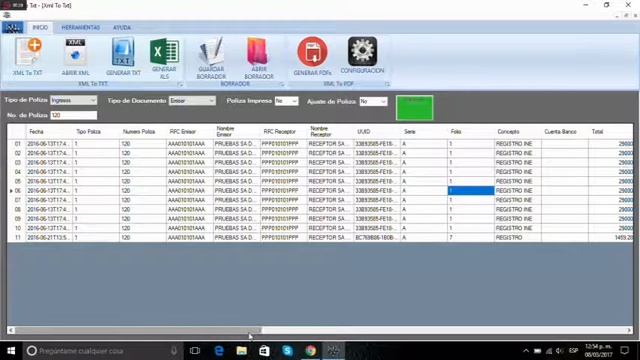This screenshot has width=640, height=360.
Task: Click Tipo Poliza column header
Action: pos(96,131)
